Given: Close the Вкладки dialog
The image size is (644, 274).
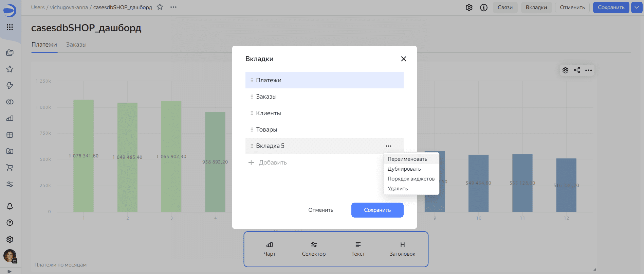Looking at the screenshot, I should [404, 59].
